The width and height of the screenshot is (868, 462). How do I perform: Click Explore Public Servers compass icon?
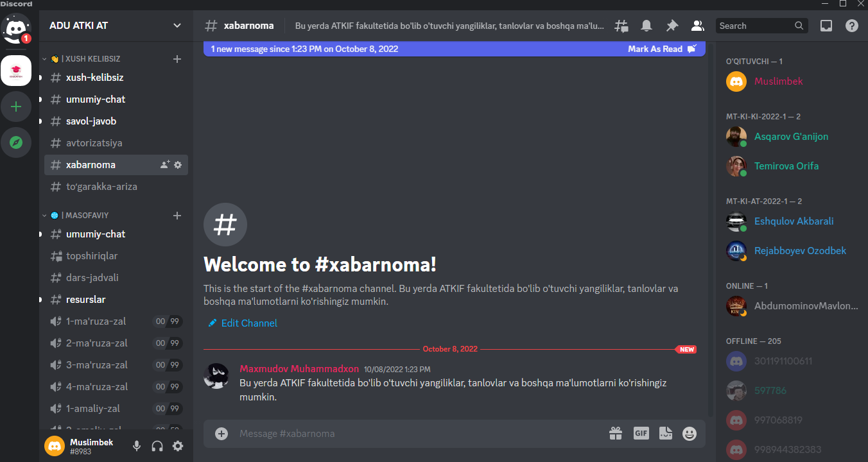point(16,142)
